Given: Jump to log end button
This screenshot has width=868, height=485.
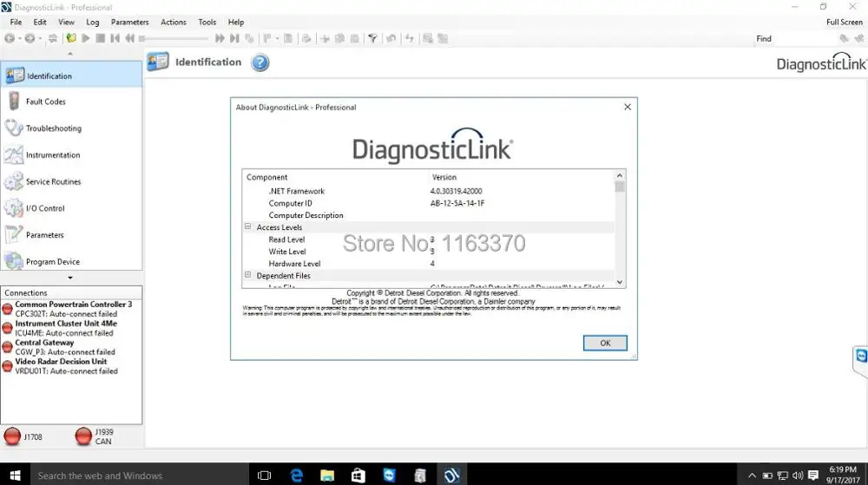Looking at the screenshot, I should pos(234,38).
